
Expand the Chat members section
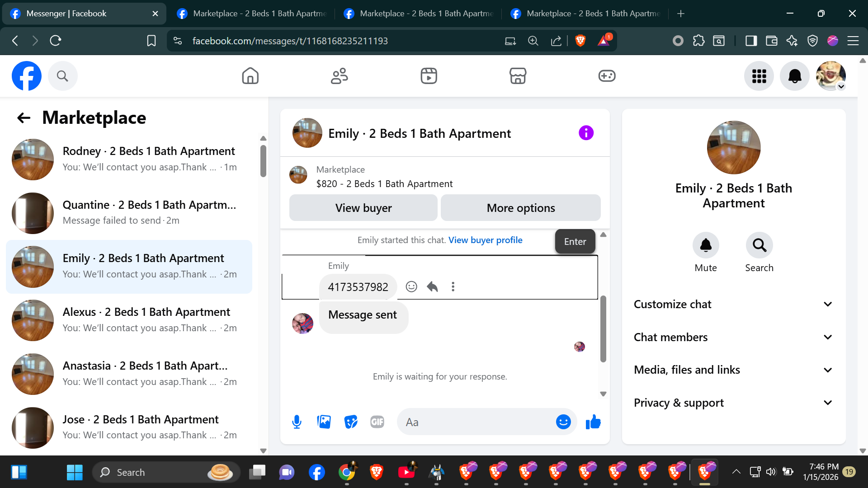click(733, 337)
